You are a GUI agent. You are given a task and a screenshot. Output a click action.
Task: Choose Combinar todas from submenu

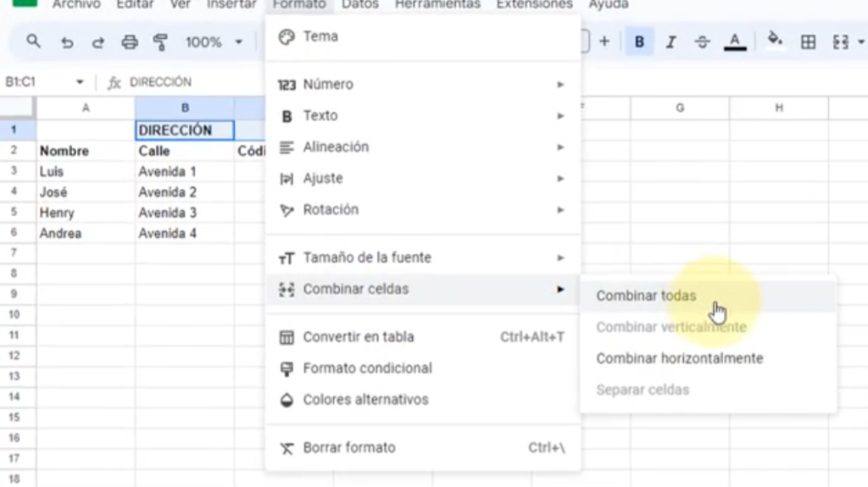[x=646, y=296]
